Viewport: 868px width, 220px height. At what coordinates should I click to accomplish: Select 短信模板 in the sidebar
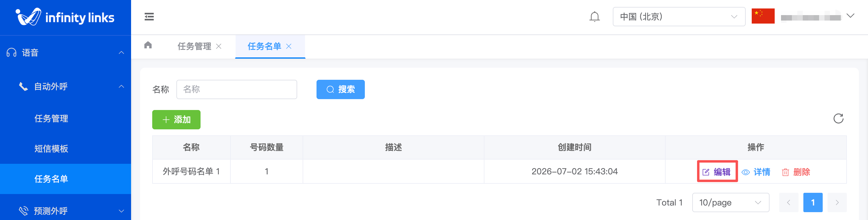(x=51, y=149)
